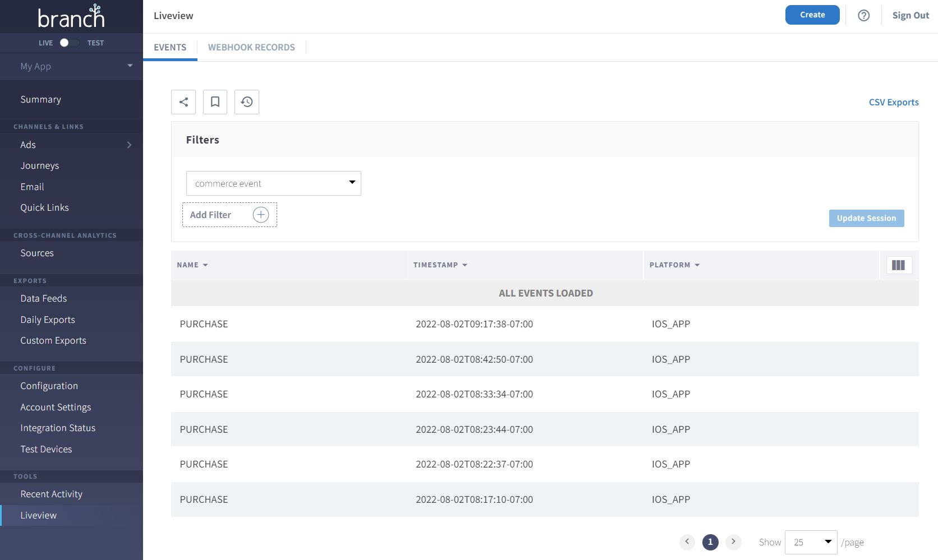Open the CSV Exports link

894,102
